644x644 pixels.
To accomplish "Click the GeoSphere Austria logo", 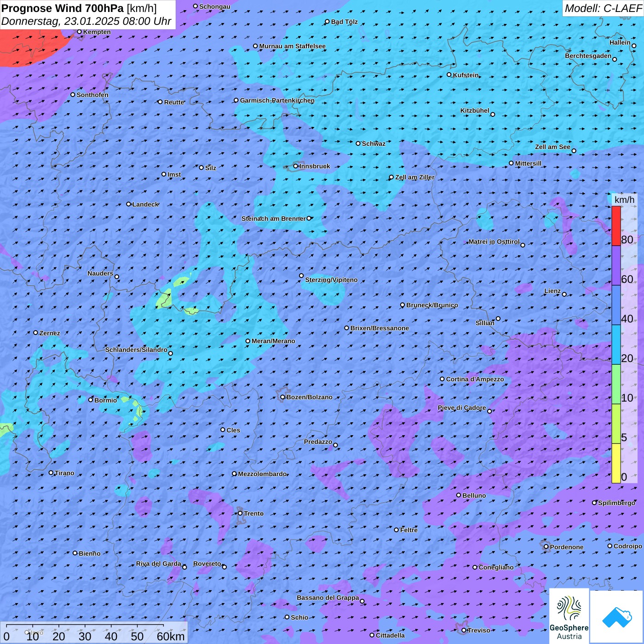I will point(569,616).
